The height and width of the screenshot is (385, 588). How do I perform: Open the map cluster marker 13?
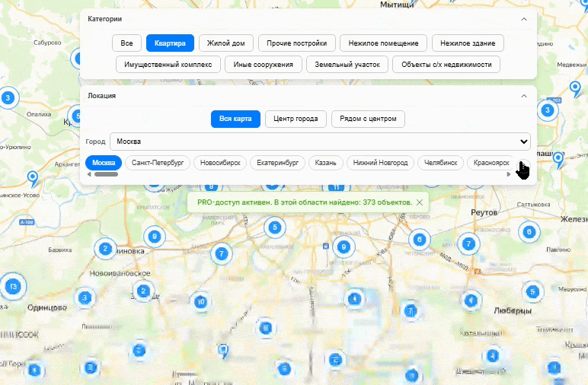coord(13,287)
